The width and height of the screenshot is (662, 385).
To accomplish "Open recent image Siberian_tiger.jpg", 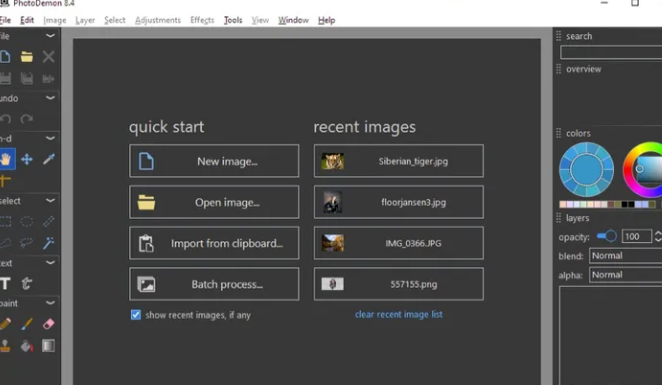I will [x=399, y=161].
